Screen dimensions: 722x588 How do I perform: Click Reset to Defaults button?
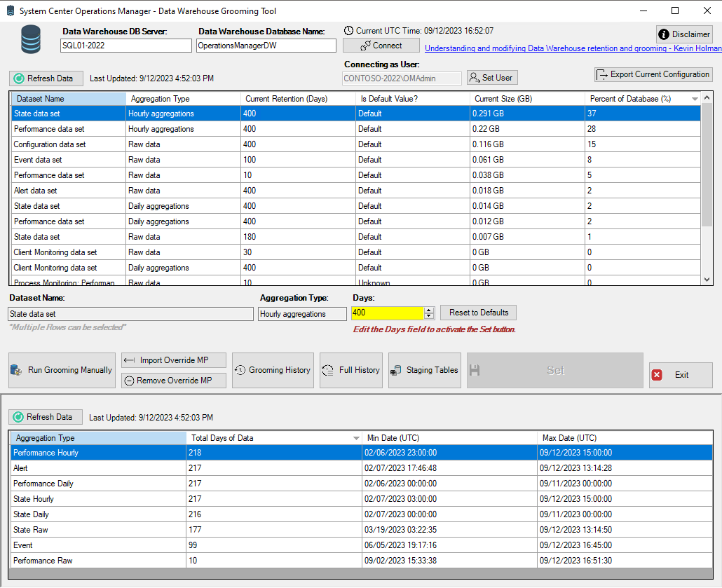click(479, 313)
